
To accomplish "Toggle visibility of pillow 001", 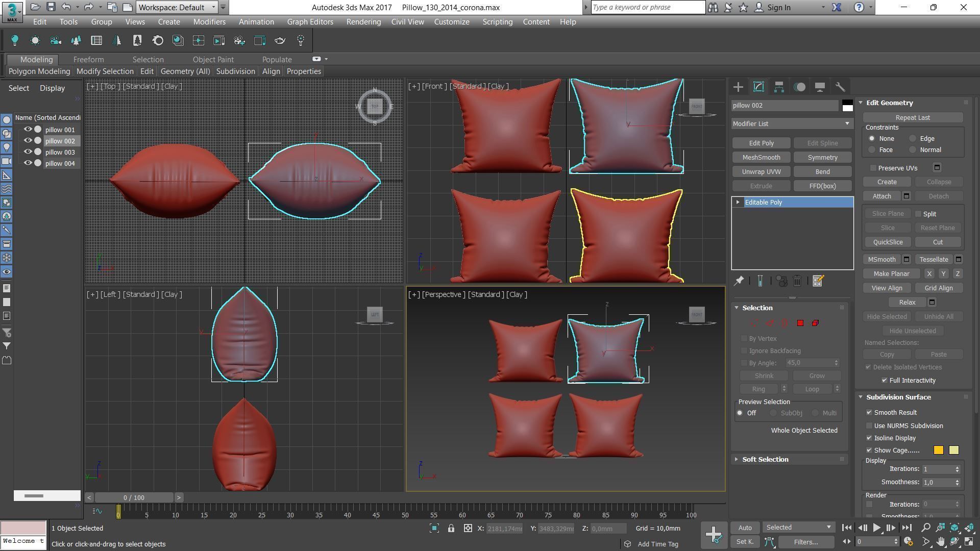I will tap(28, 130).
